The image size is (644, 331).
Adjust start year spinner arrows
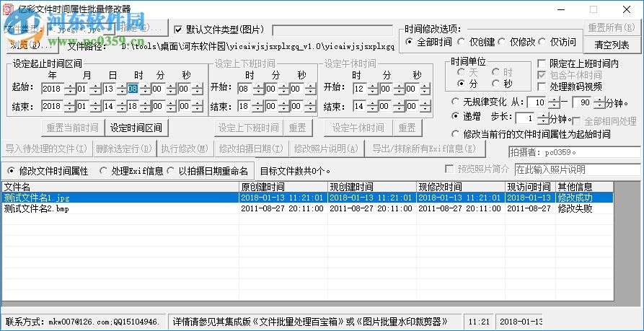[70, 89]
